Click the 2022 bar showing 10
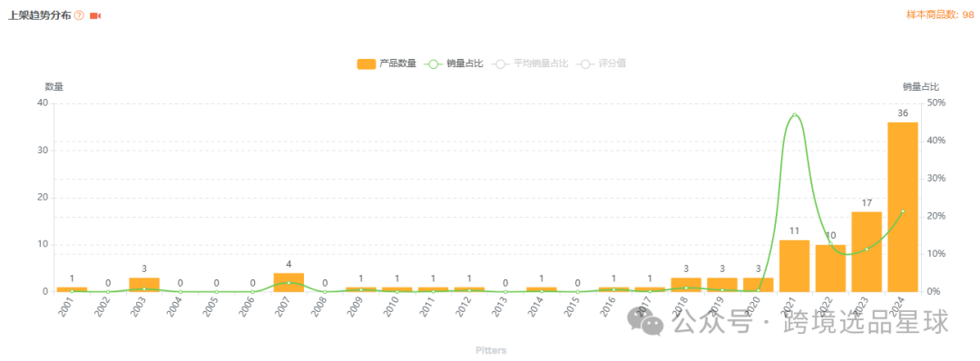 coord(830,268)
